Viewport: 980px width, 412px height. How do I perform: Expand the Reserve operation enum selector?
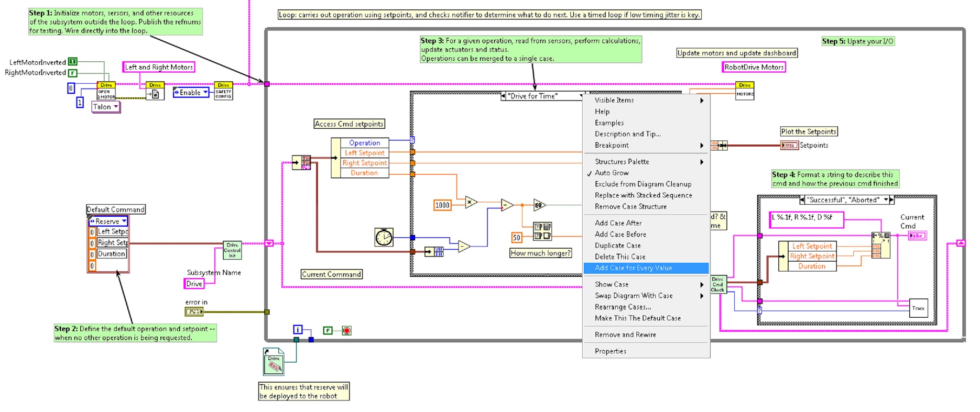click(x=108, y=221)
